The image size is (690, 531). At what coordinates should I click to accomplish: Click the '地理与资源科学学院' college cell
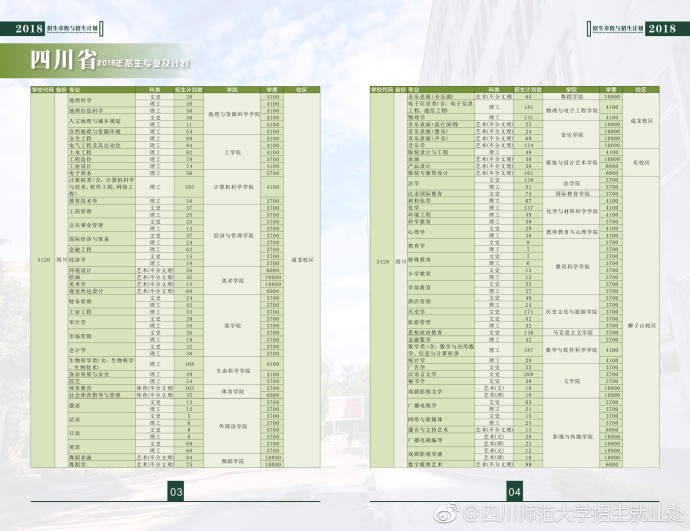pos(233,114)
